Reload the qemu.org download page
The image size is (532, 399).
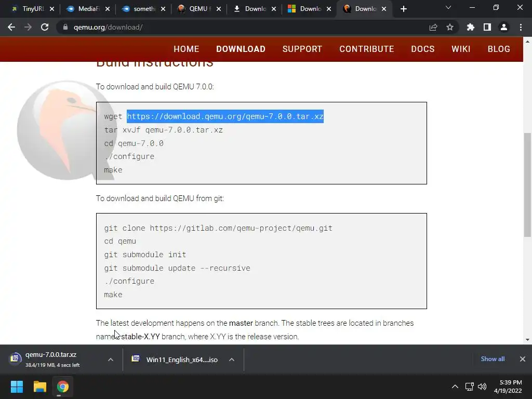pos(45,27)
